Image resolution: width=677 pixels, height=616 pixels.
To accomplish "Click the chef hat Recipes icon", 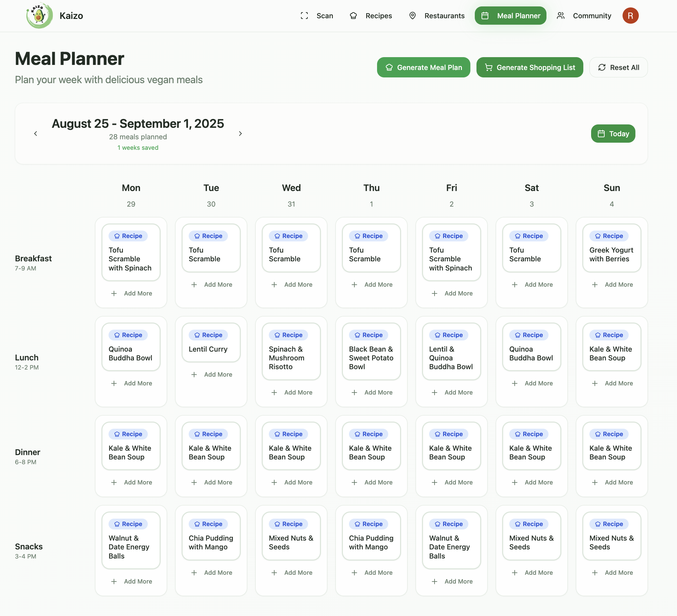I will pos(353,16).
